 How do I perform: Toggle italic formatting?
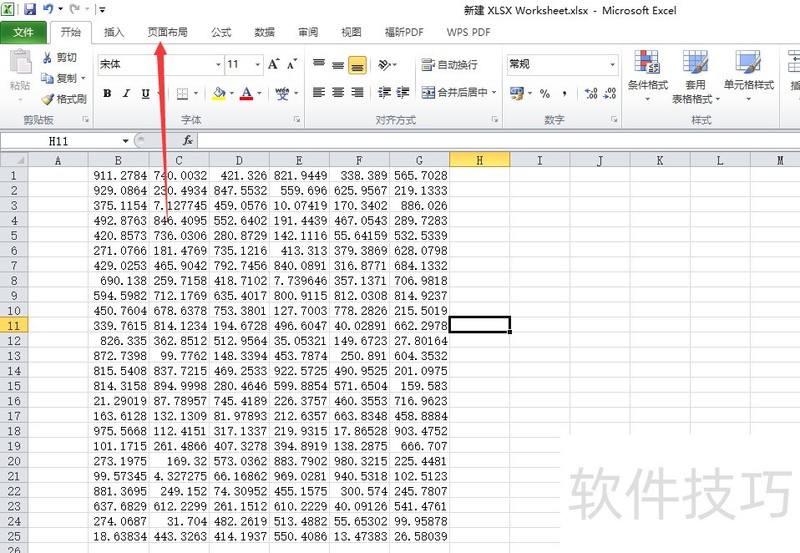pos(126,93)
